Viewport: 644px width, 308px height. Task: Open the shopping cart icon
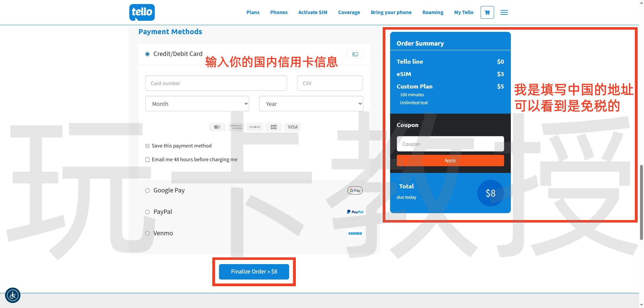coord(487,12)
